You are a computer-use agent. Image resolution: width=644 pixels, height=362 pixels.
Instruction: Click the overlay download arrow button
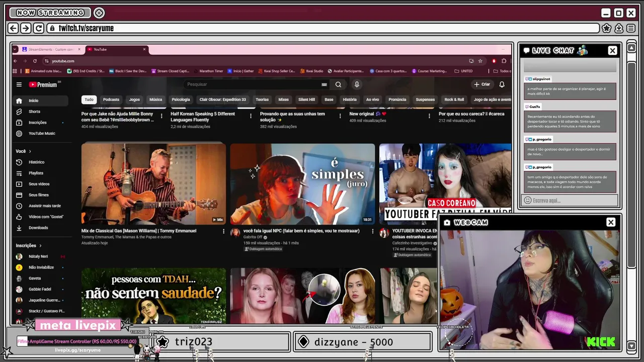(x=619, y=28)
